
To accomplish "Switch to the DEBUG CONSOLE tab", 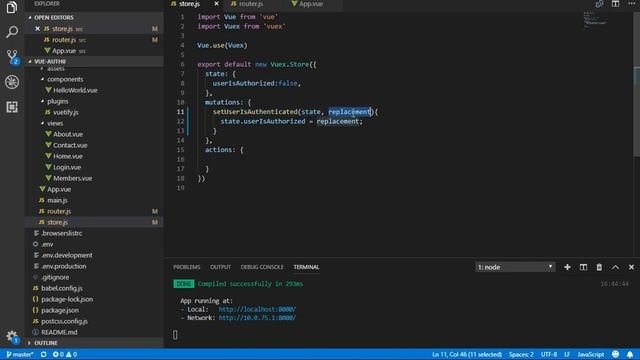I will coord(262,267).
